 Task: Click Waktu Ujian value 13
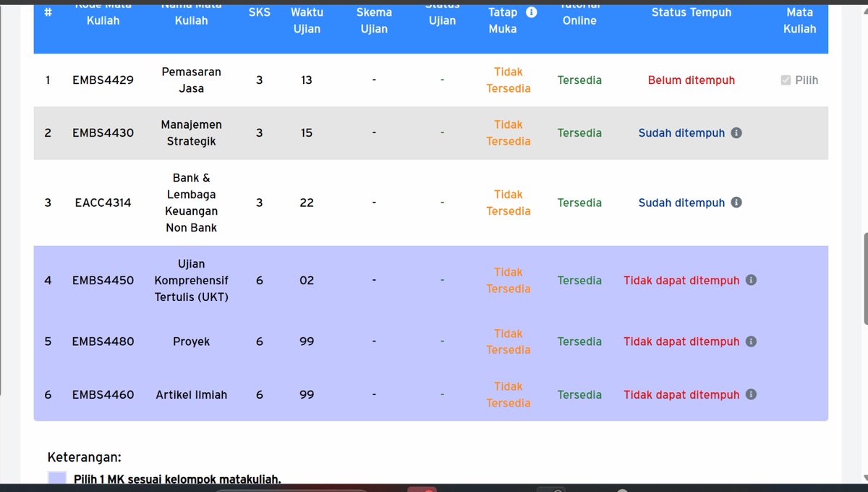[307, 80]
